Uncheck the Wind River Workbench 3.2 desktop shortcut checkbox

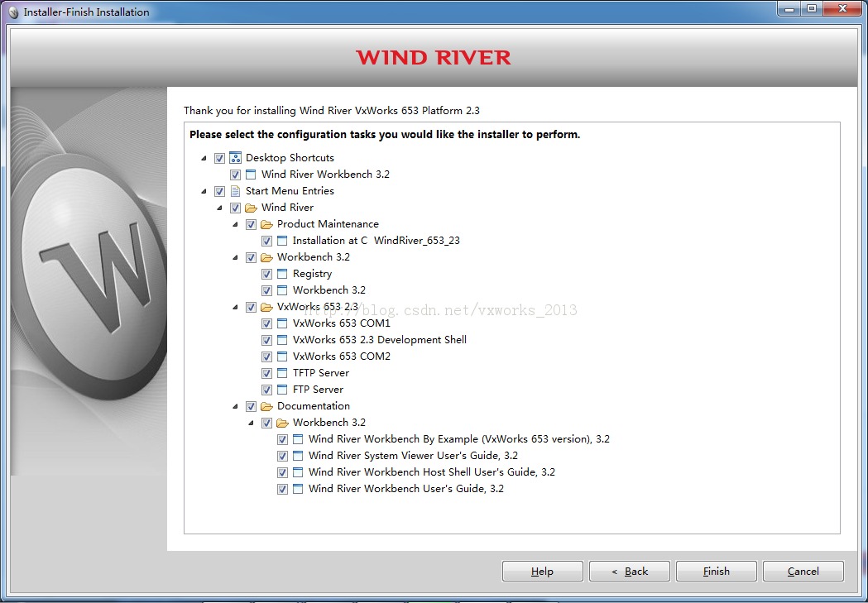[235, 175]
